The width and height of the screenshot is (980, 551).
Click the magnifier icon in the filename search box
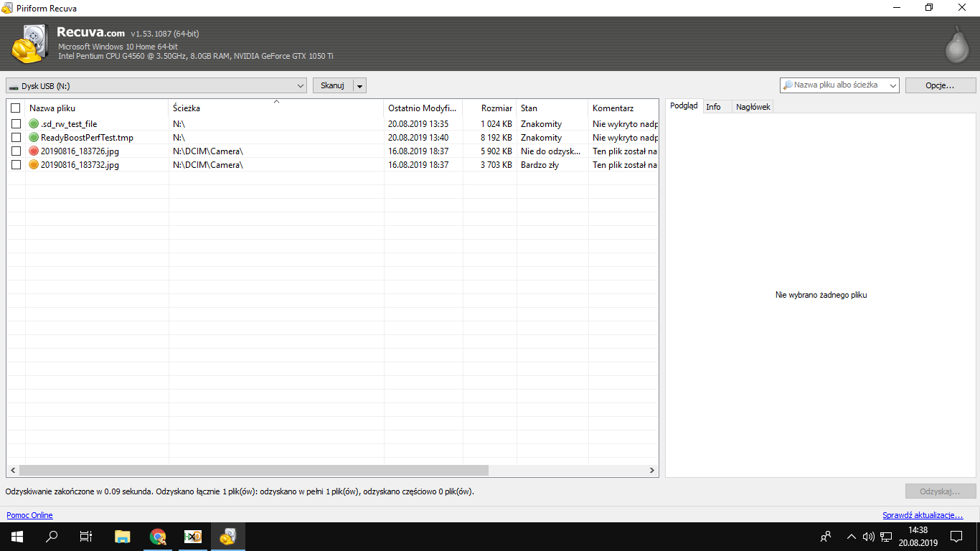788,85
